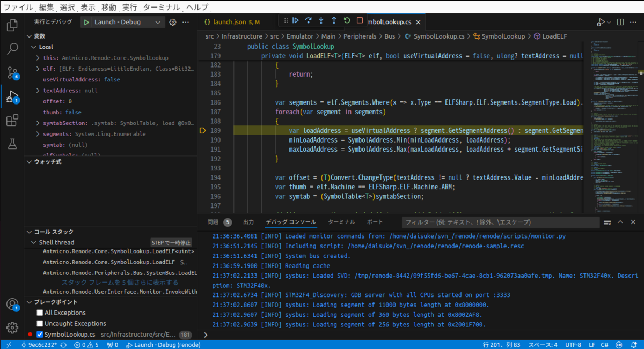This screenshot has height=349, width=644.
Task: Open launch.json via the debug gear icon
Action: (x=173, y=22)
